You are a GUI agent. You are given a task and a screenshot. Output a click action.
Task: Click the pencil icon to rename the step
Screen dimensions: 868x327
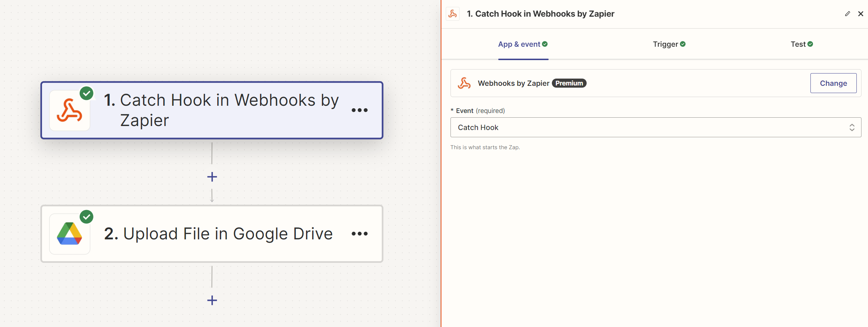coord(847,14)
